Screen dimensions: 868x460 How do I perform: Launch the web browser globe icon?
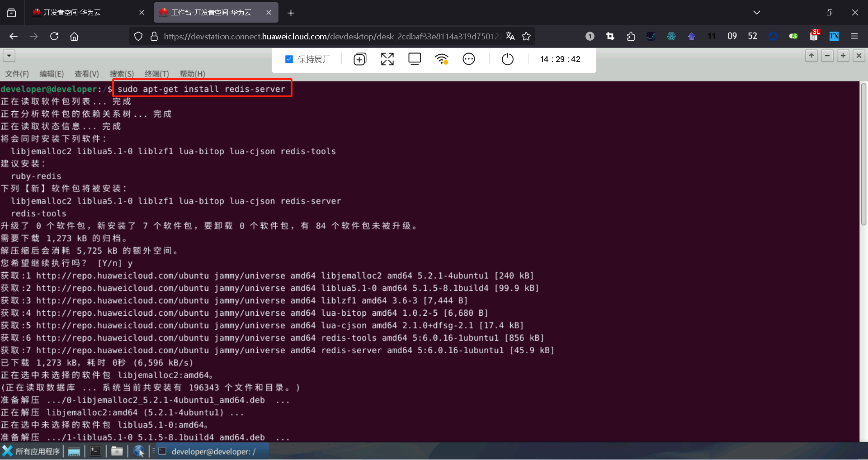click(139, 451)
